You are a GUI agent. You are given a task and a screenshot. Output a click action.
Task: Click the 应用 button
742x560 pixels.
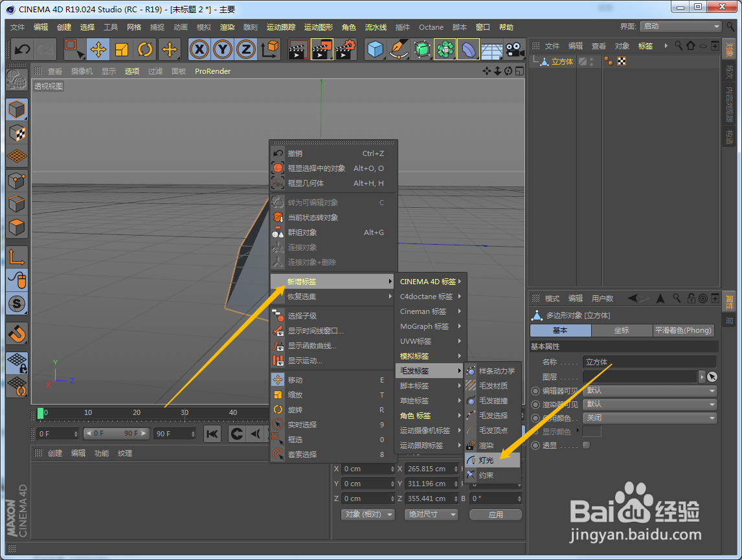pyautogui.click(x=495, y=514)
